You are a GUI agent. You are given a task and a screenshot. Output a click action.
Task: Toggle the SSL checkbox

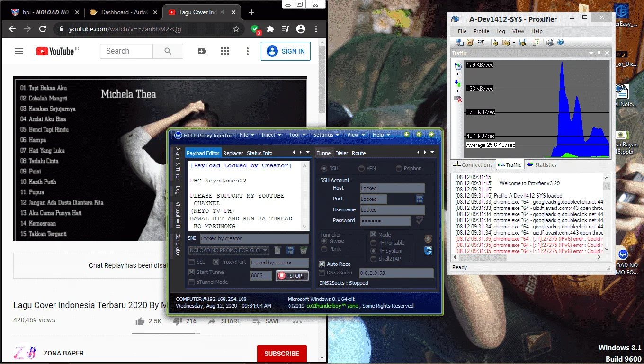[x=192, y=262]
